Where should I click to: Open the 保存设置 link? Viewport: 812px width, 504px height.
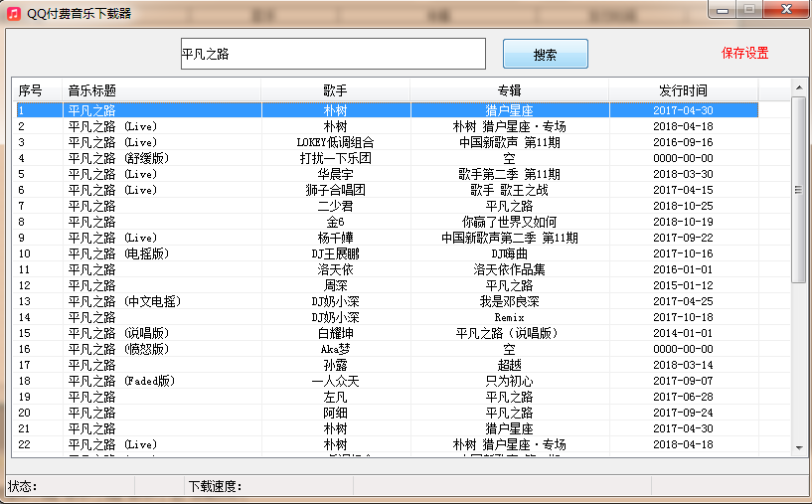click(744, 53)
